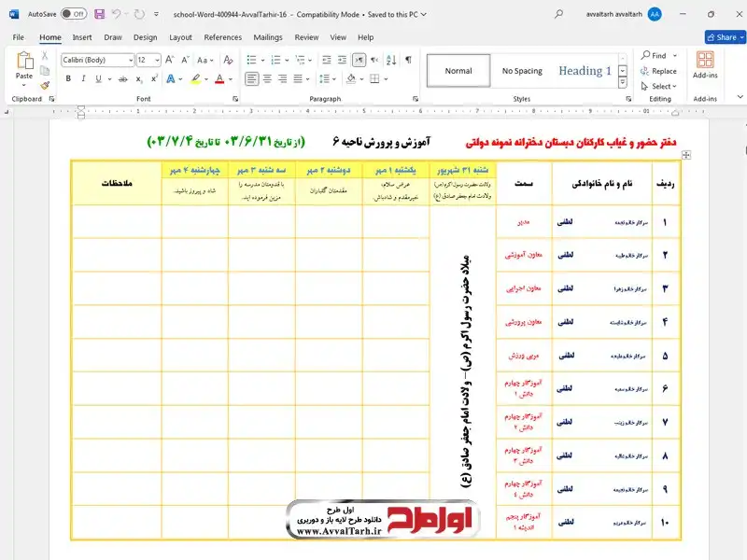
Task: Sort the selected text
Action: [391, 60]
